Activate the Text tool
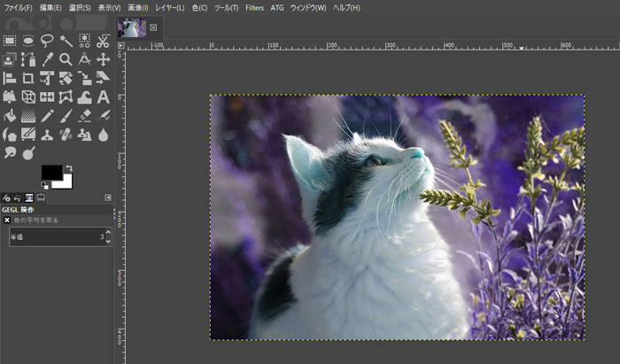 coord(104,97)
